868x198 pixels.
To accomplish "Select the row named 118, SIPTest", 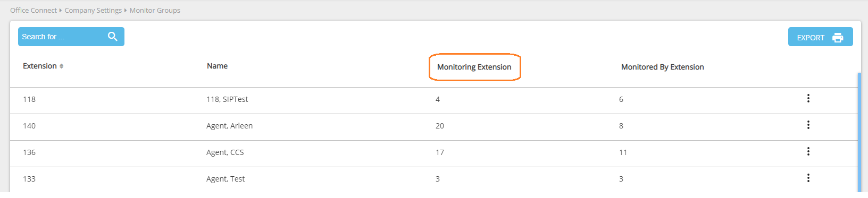I will click(434, 100).
